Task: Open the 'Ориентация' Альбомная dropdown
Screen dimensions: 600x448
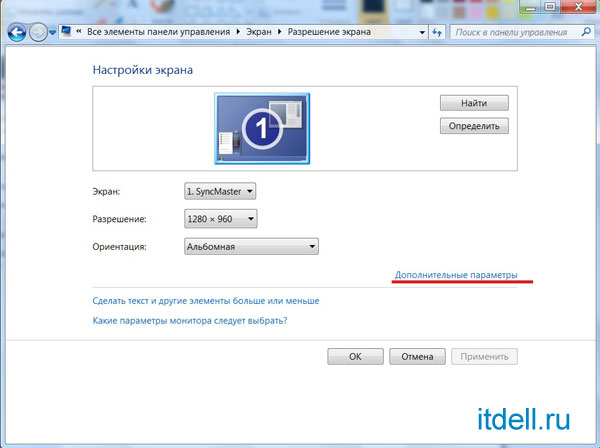Action: 251,246
